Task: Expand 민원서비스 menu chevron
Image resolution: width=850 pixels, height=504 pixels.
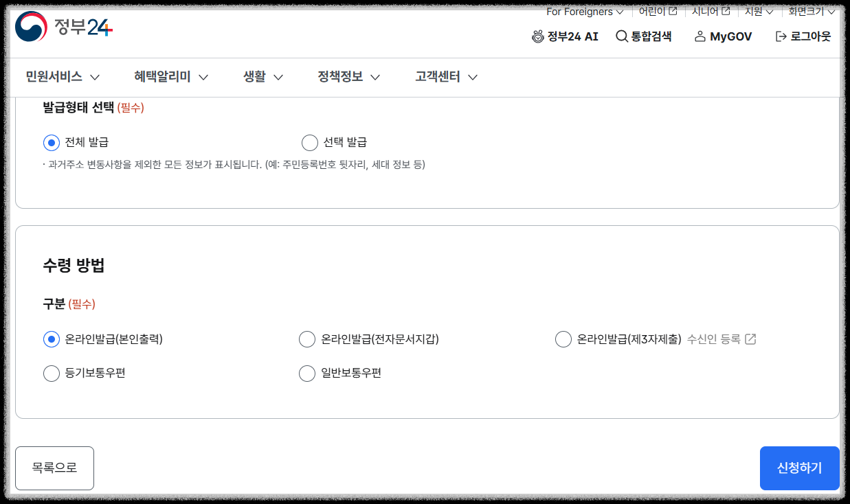Action: [95, 78]
